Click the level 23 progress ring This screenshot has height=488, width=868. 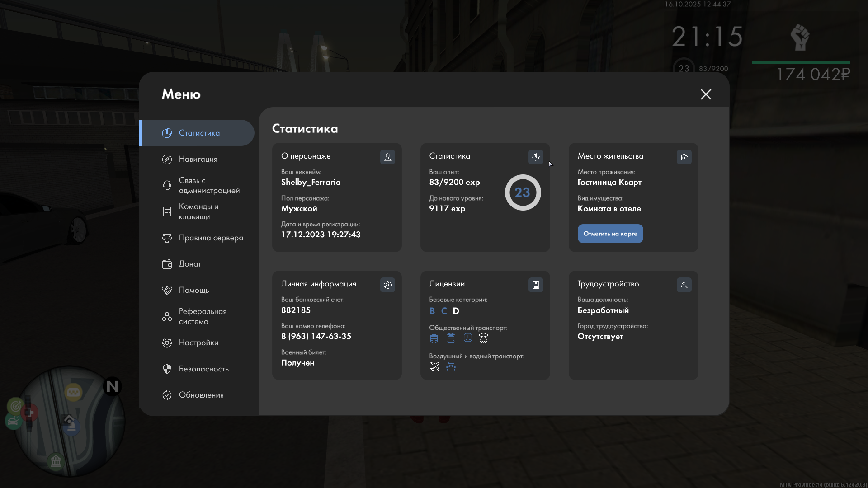point(523,192)
